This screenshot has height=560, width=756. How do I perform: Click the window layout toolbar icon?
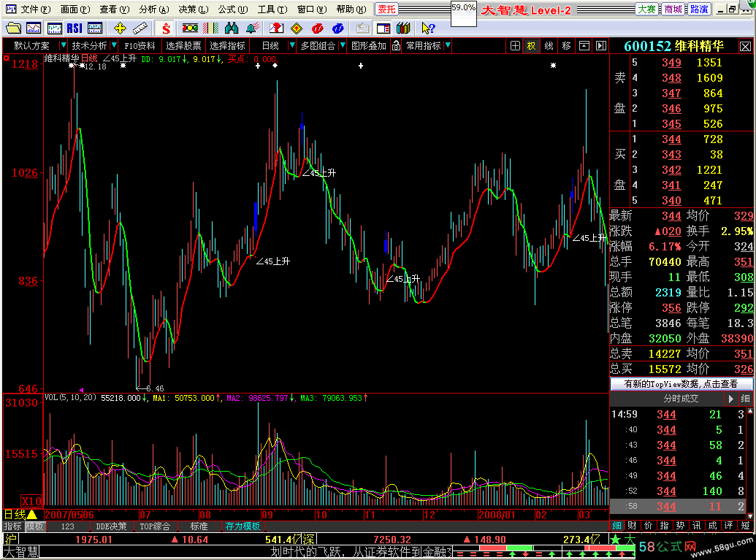coord(383,28)
